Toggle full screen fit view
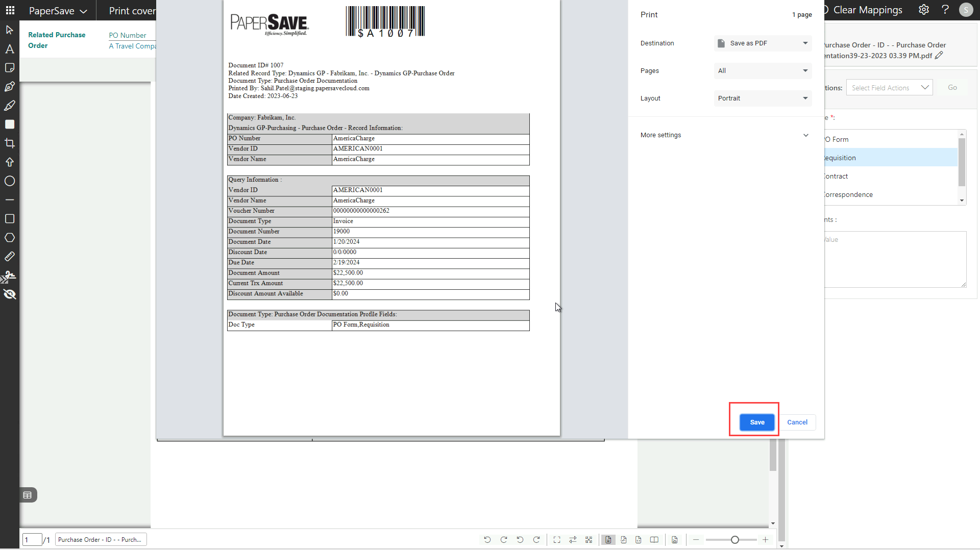The width and height of the screenshot is (980, 551). [x=557, y=540]
